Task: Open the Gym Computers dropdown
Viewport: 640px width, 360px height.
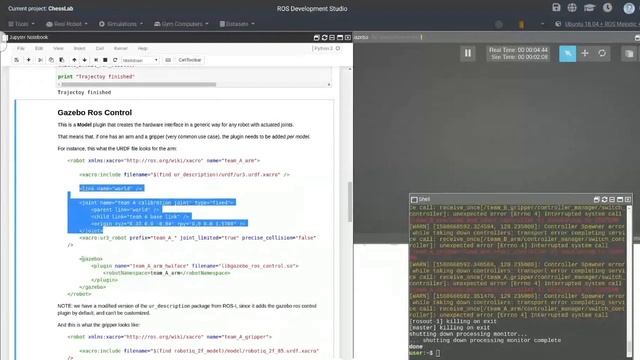Action: click(181, 24)
